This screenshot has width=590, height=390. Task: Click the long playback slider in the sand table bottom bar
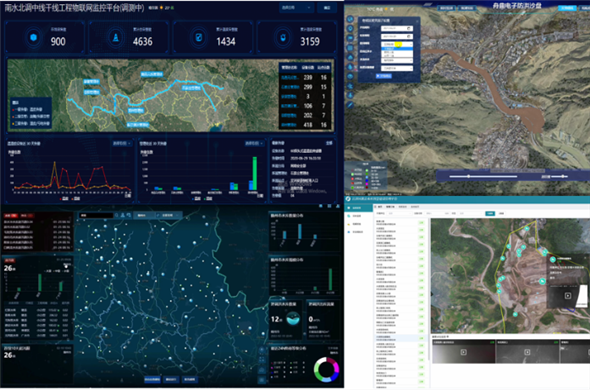(483, 176)
